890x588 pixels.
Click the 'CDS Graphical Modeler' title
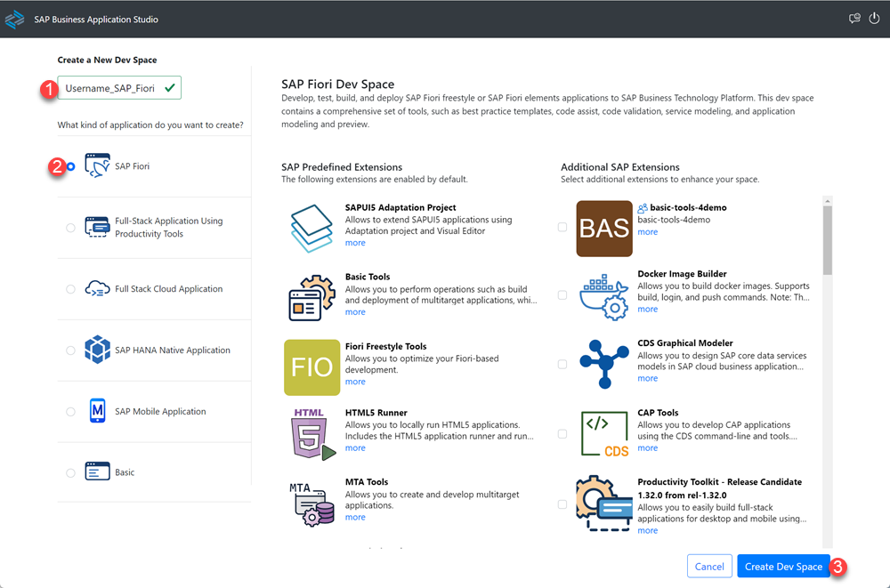[685, 342]
